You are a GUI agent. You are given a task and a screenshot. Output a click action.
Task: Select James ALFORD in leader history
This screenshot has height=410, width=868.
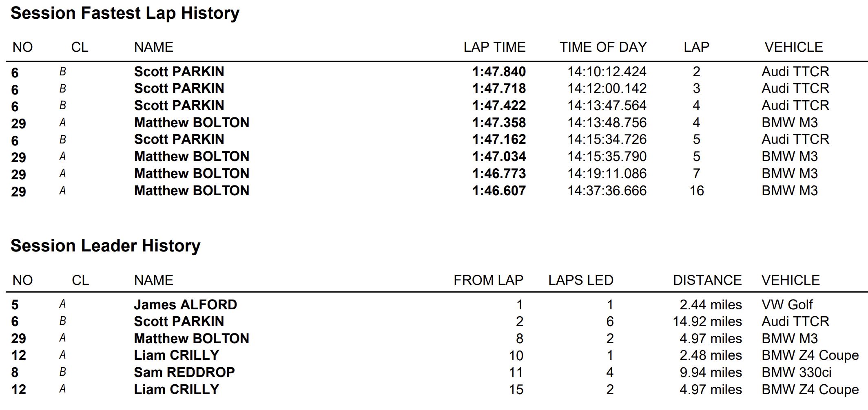tap(186, 305)
